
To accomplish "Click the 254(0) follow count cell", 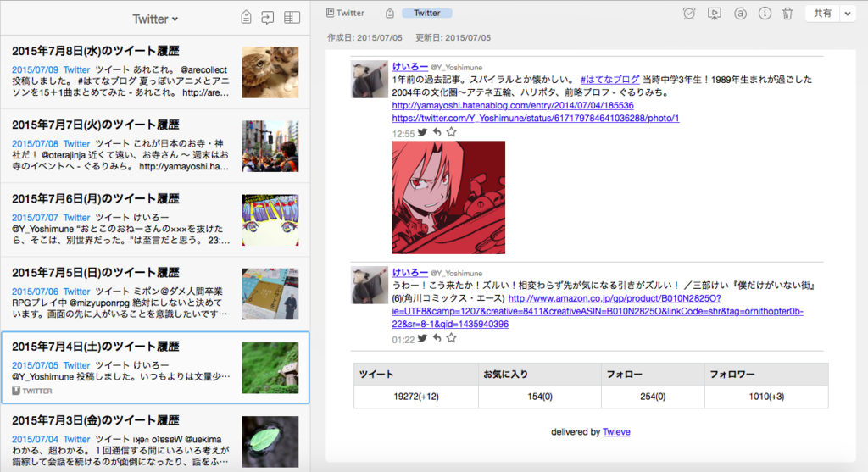I will tap(653, 397).
